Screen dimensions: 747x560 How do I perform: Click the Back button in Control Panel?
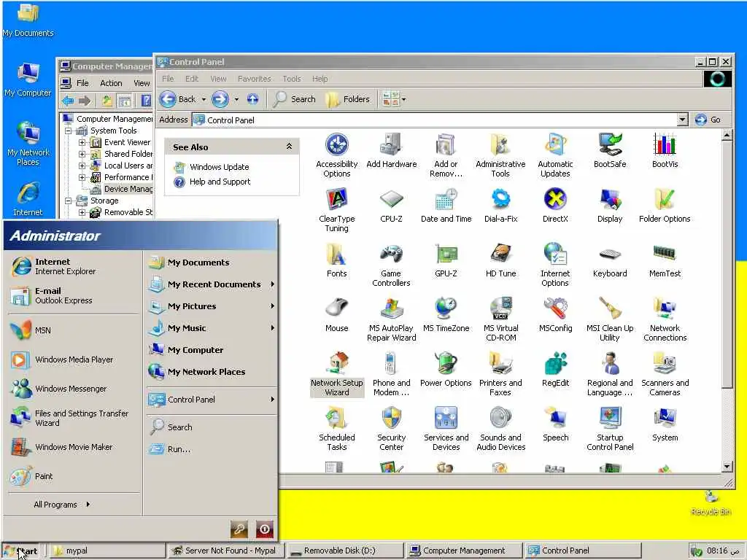coord(178,99)
